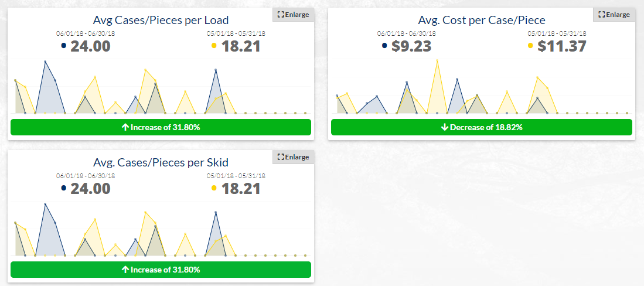Image resolution: width=644 pixels, height=286 pixels.
Task: Click navy legend dot beside 24.00 in per Load card
Action: point(64,46)
